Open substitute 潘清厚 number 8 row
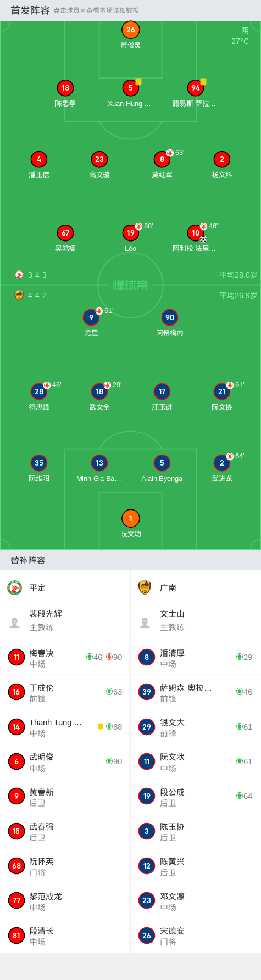Screen dimensions: 261x980 196,657
